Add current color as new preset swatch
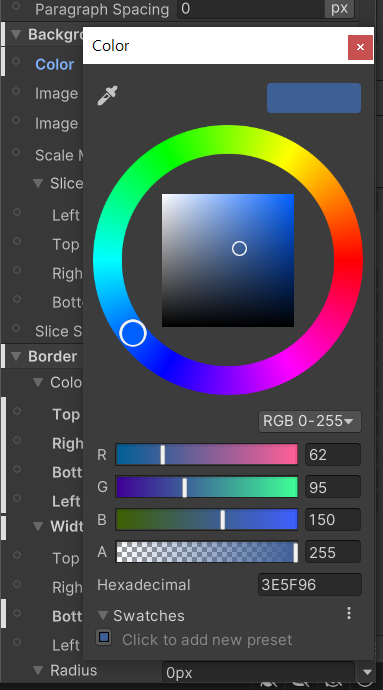The height and width of the screenshot is (690, 383). coord(104,637)
